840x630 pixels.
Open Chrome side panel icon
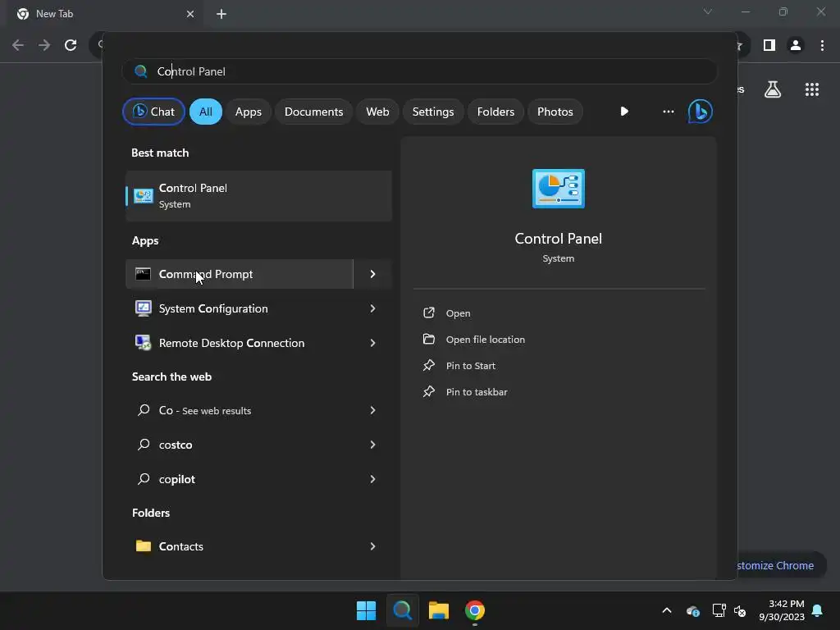tap(769, 45)
